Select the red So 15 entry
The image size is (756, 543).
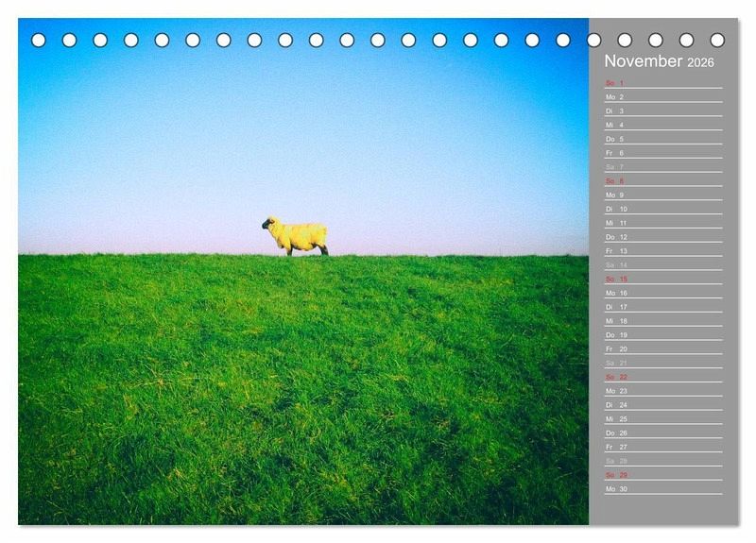(662, 280)
